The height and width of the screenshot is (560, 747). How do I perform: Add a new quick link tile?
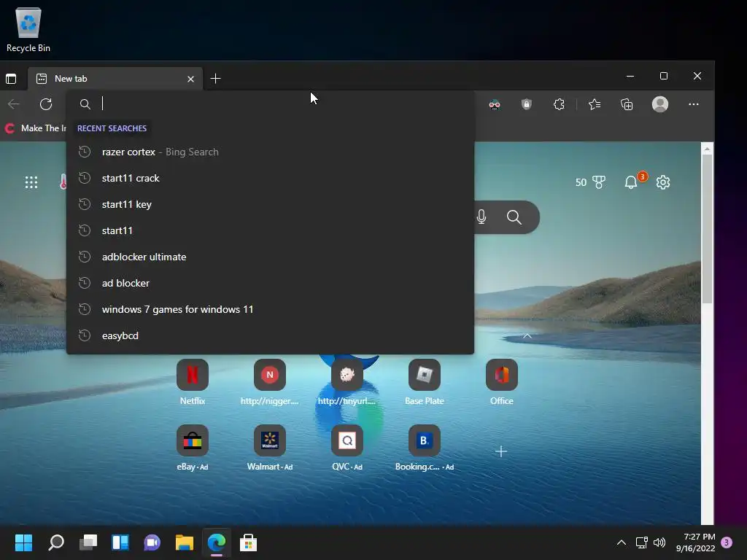click(x=501, y=451)
